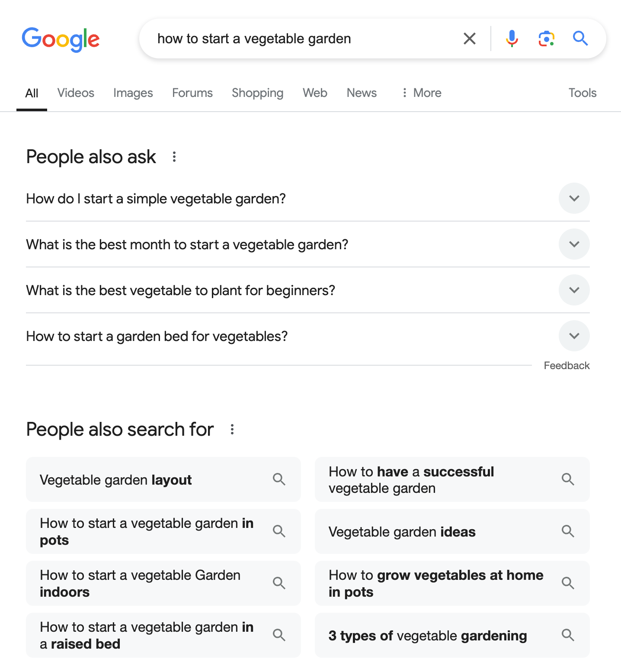Viewport: 621px width, 672px height.
Task: Expand the question about starting a simple vegetable garden
Action: [574, 198]
